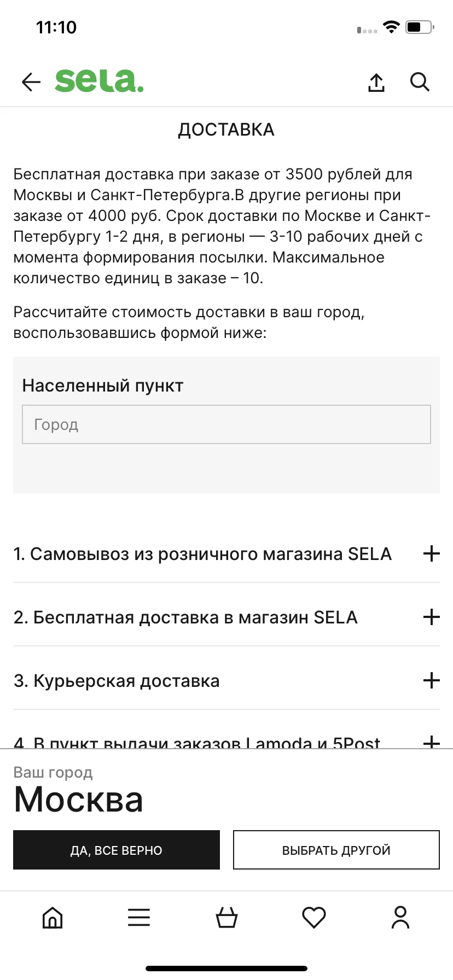The image size is (453, 980).
Task: Expand пункт выдачи Lamoda и 5Post plus
Action: coord(432,742)
